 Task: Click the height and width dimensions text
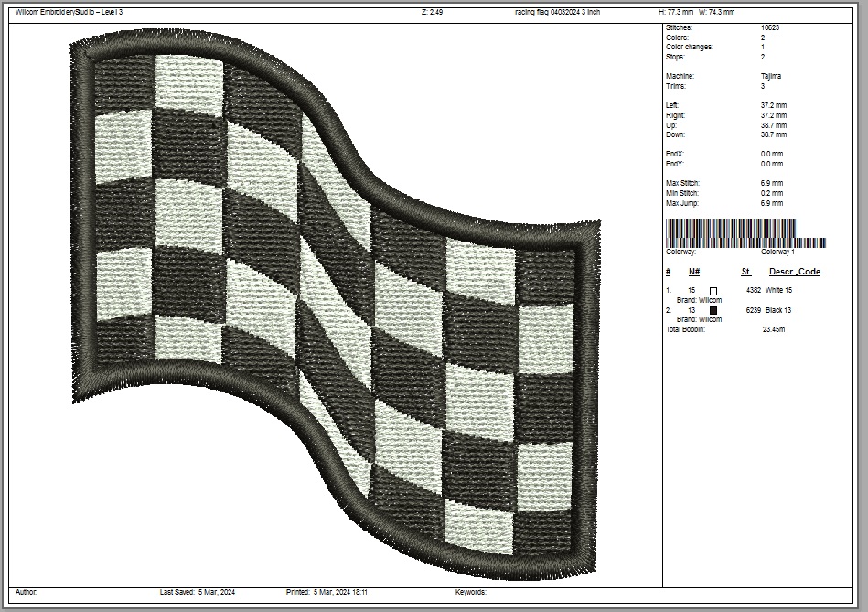pos(696,13)
